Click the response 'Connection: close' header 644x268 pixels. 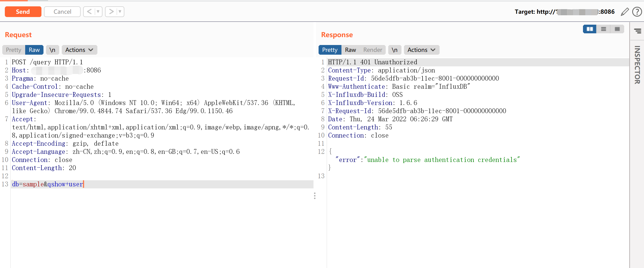[x=358, y=136]
